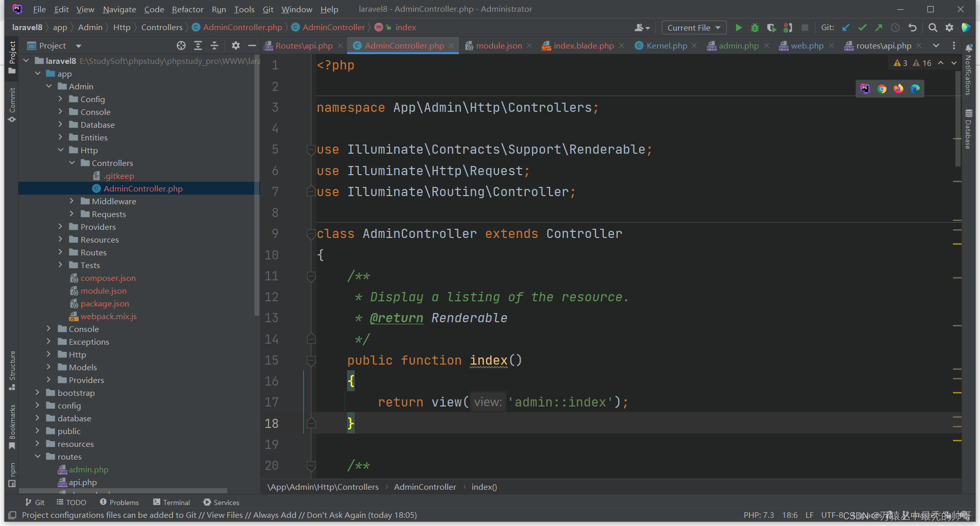This screenshot has width=980, height=526.
Task: Switch to Kernel.php tab
Action: coord(667,45)
